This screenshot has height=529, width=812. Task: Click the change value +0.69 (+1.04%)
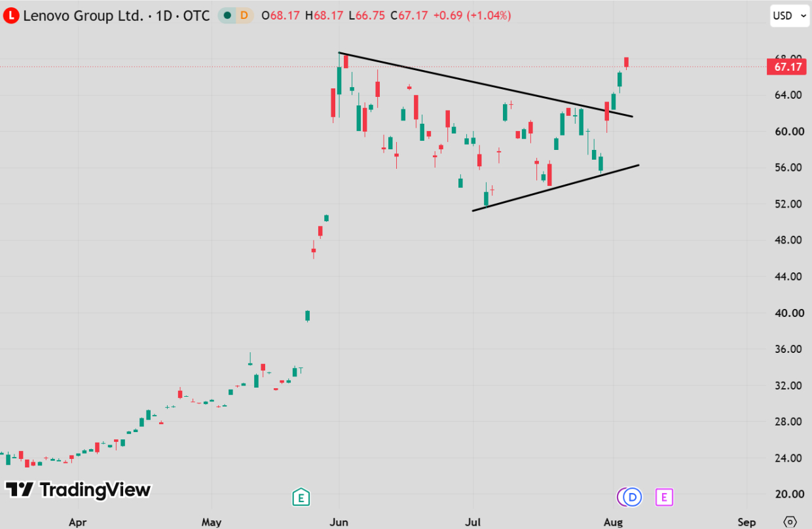click(472, 16)
